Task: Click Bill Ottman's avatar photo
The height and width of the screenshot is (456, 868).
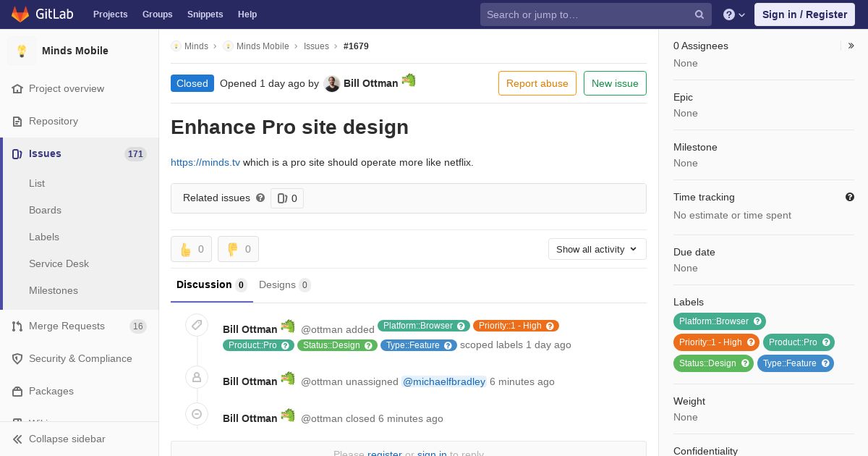Action: 332,83
